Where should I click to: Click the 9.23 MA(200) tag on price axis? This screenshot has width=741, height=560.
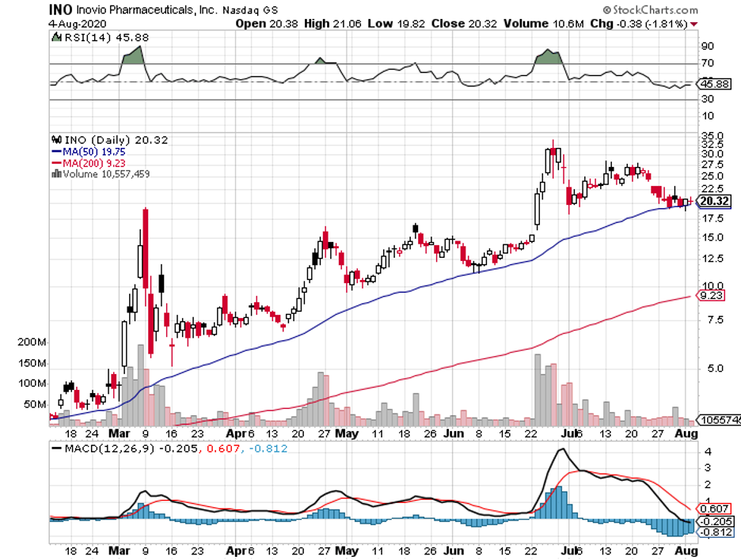[x=711, y=296]
